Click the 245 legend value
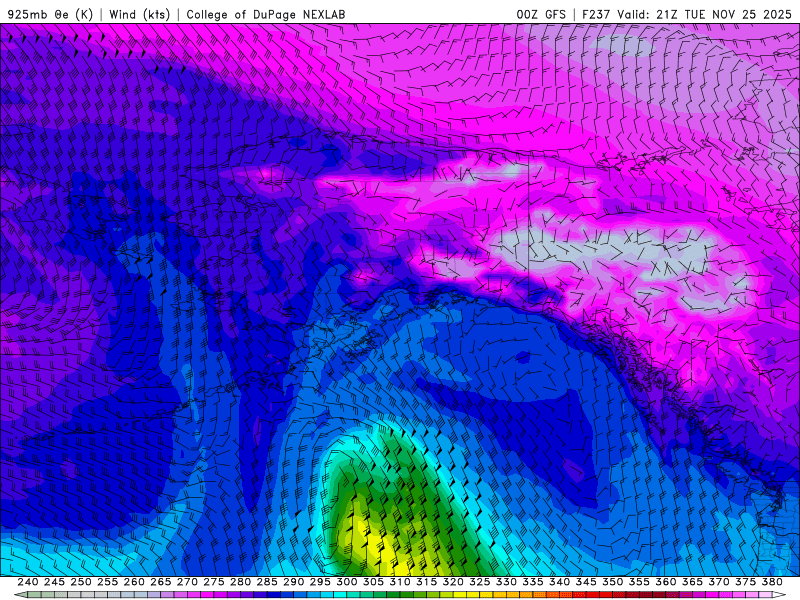Viewport: 800px width, 600px height. coord(54,582)
